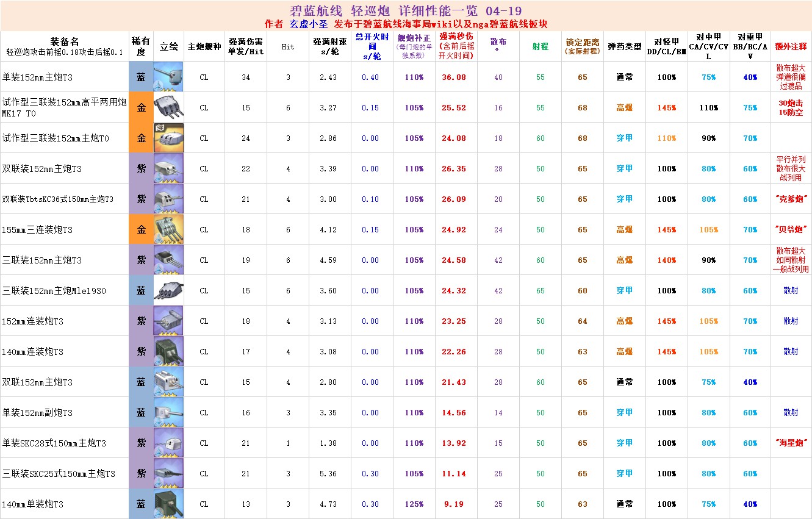Click the 试作型三联装152mm主炮T0 gun icon
The height and width of the screenshot is (519, 812).
(168, 138)
